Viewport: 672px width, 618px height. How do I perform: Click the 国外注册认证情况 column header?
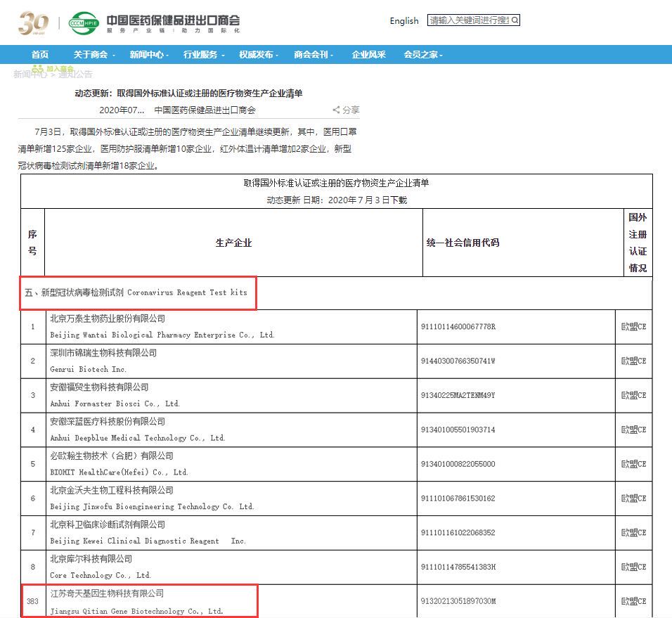tap(638, 243)
